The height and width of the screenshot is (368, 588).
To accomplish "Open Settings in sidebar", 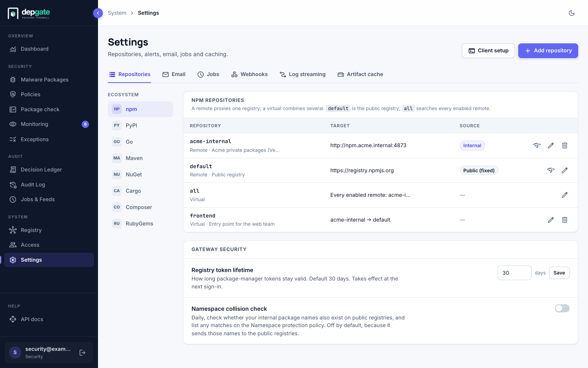I will click(x=49, y=260).
